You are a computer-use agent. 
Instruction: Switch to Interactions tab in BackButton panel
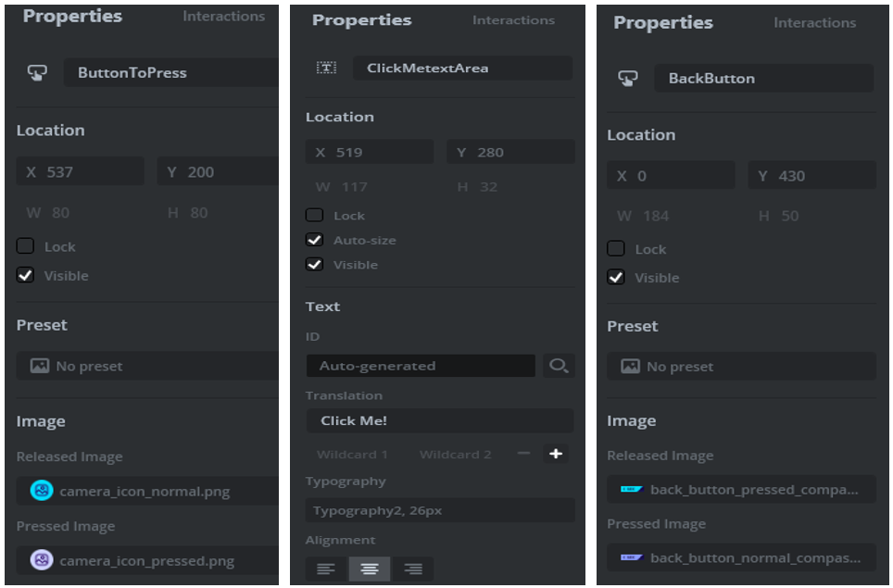point(814,23)
